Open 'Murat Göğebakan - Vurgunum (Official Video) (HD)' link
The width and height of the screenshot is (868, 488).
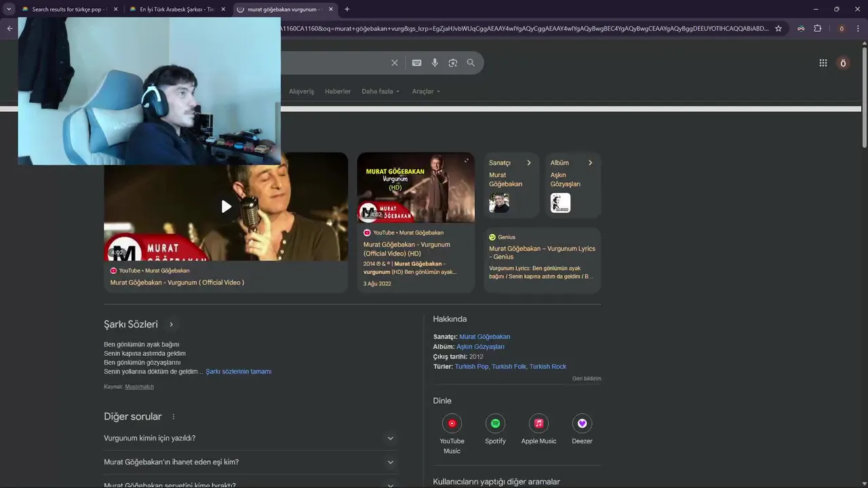[407, 249]
